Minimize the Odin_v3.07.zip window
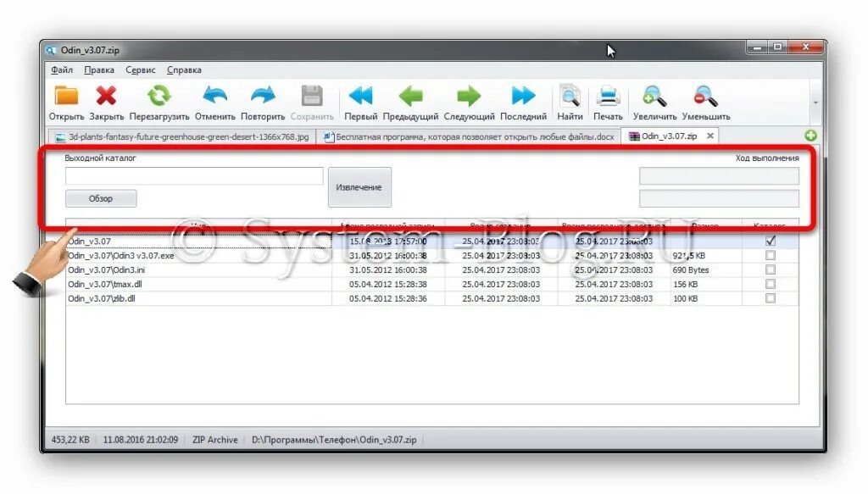The height and width of the screenshot is (494, 868). [757, 47]
